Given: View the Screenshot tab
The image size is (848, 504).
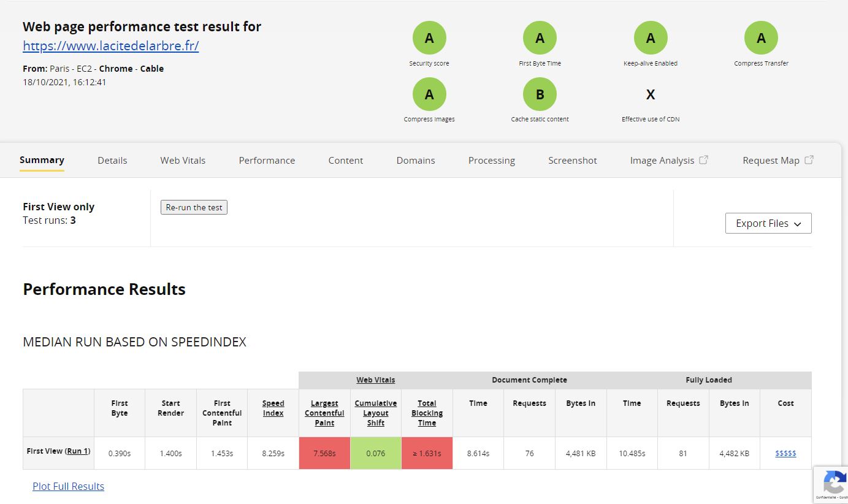Looking at the screenshot, I should (573, 161).
